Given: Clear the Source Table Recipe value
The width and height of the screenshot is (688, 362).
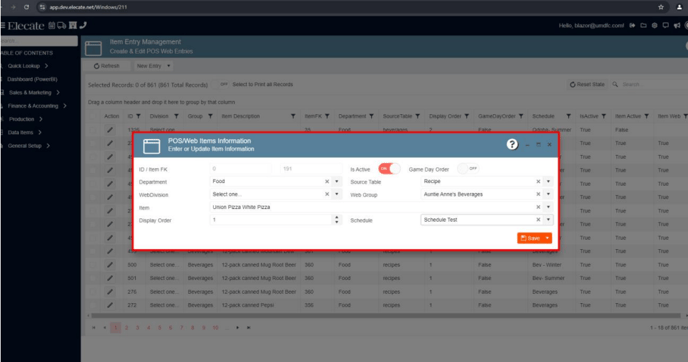Looking at the screenshot, I should tap(538, 181).
